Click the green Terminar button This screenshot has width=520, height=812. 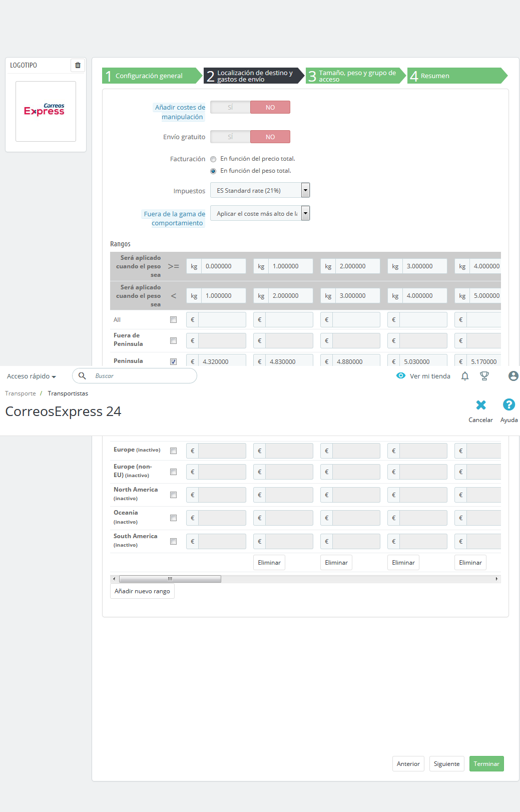click(x=486, y=763)
